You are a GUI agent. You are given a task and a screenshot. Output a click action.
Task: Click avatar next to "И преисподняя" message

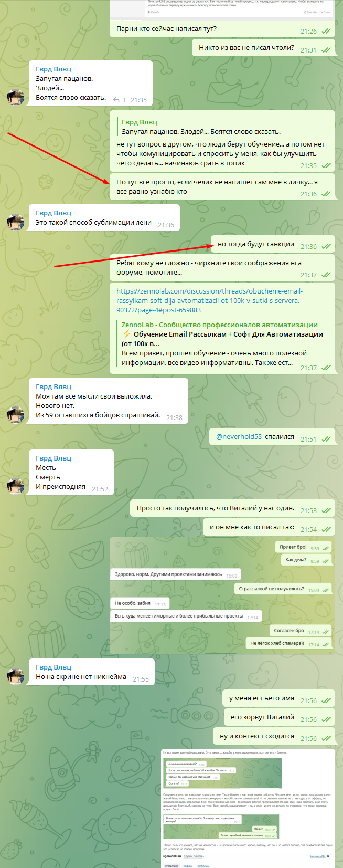point(16,486)
